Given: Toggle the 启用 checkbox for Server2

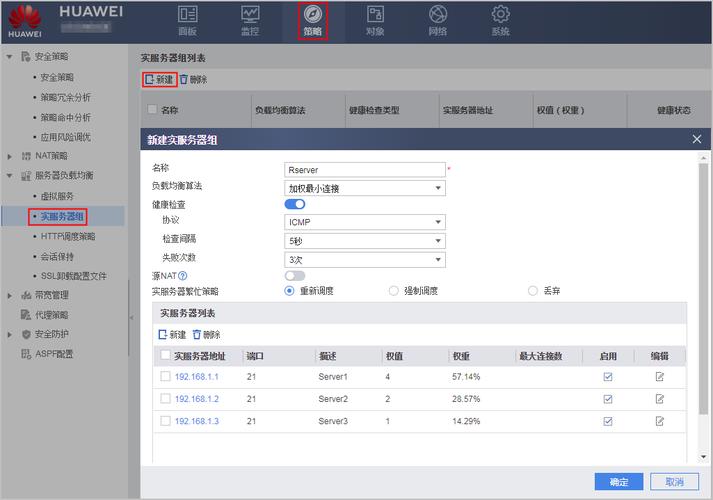Looking at the screenshot, I should pos(608,399).
